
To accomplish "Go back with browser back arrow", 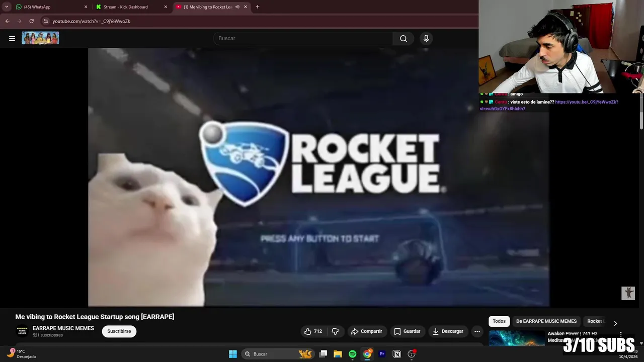I will point(7,21).
